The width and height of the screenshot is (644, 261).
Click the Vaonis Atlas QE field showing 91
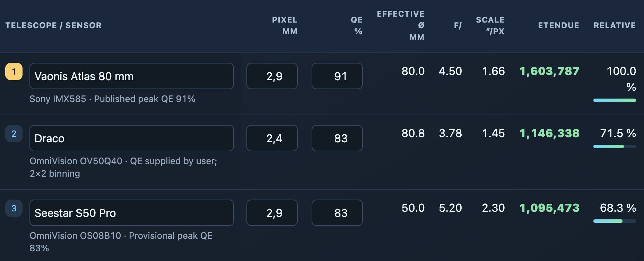click(x=337, y=76)
